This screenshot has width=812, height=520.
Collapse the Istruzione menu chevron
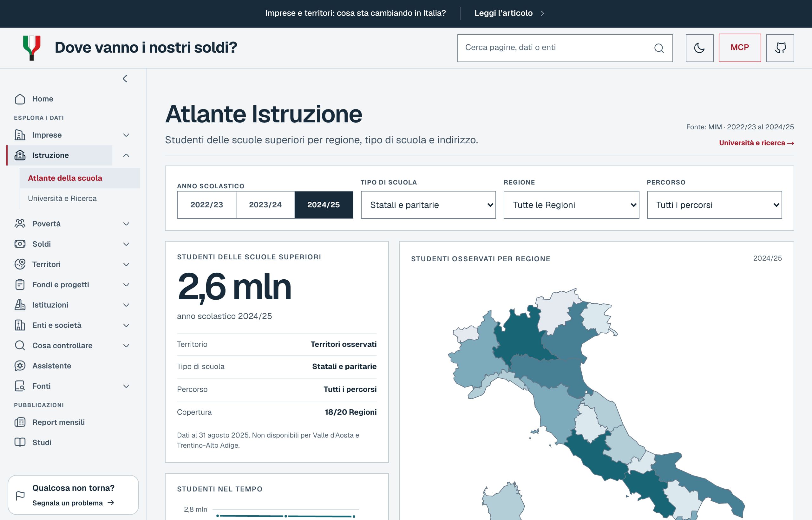126,155
